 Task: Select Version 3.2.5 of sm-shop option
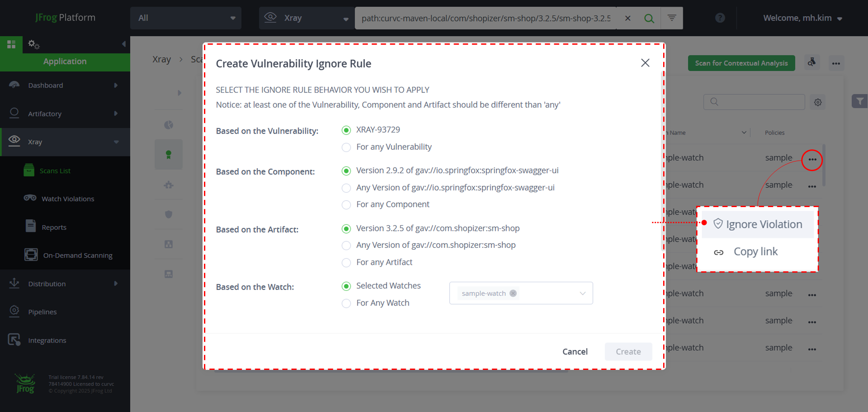coord(346,228)
